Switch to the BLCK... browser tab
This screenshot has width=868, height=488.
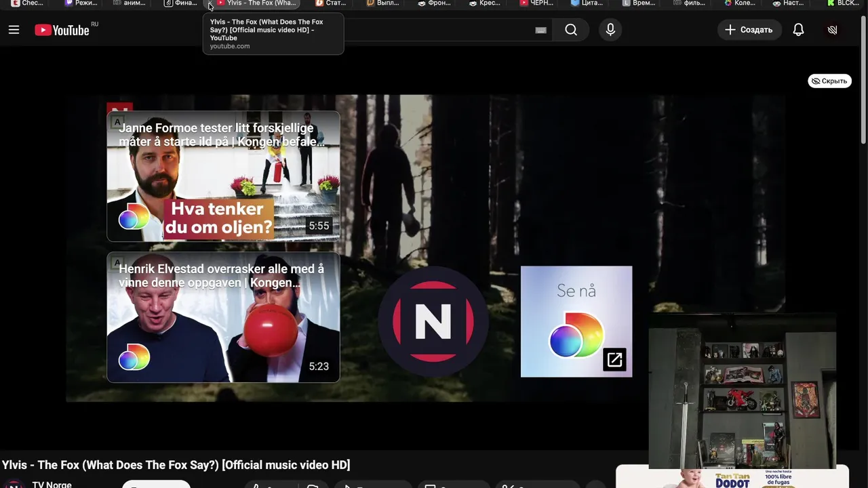pyautogui.click(x=843, y=3)
